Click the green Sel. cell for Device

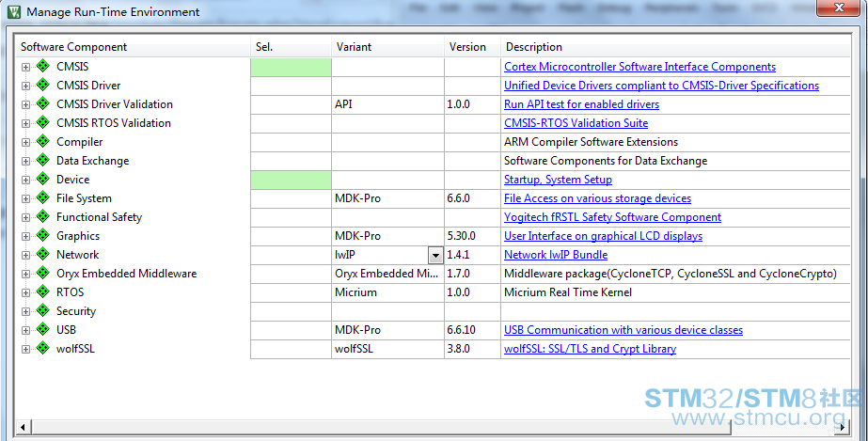coord(291,180)
